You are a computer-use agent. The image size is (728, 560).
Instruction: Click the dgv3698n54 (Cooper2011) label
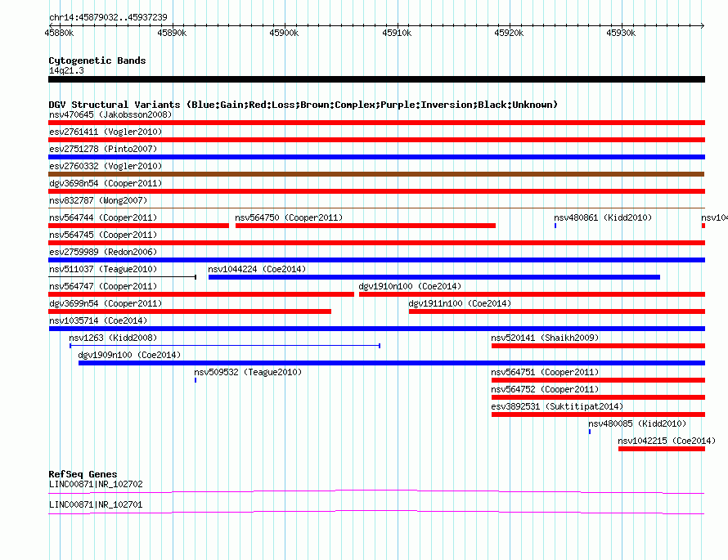pos(106,183)
